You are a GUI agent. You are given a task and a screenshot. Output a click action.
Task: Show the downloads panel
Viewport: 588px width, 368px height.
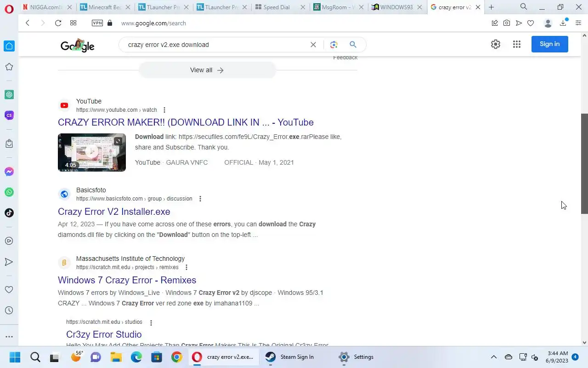coord(563,23)
